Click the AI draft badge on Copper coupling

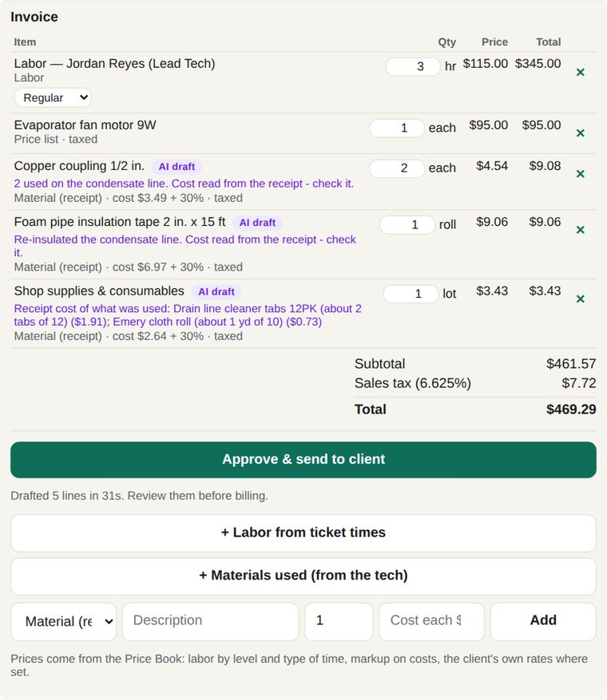pos(177,167)
